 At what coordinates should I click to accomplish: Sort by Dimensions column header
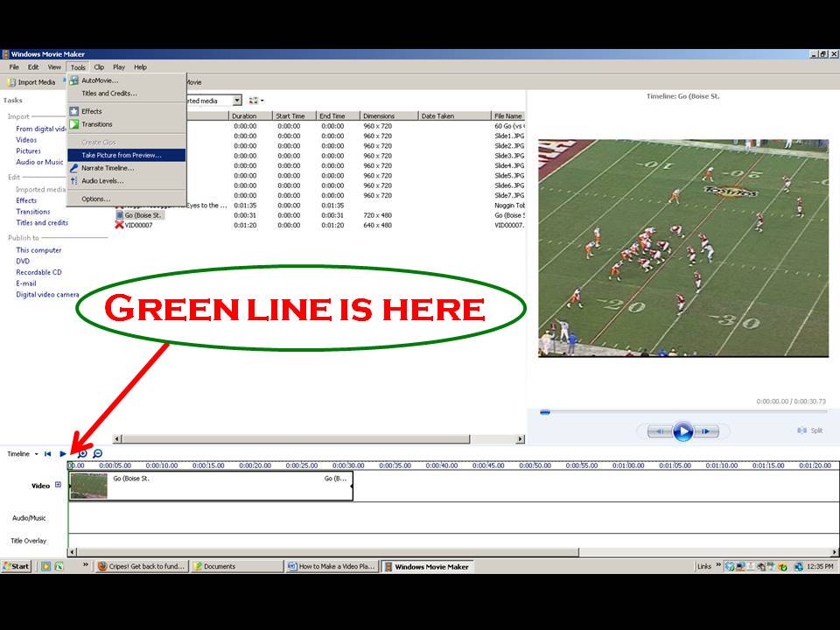click(x=388, y=115)
